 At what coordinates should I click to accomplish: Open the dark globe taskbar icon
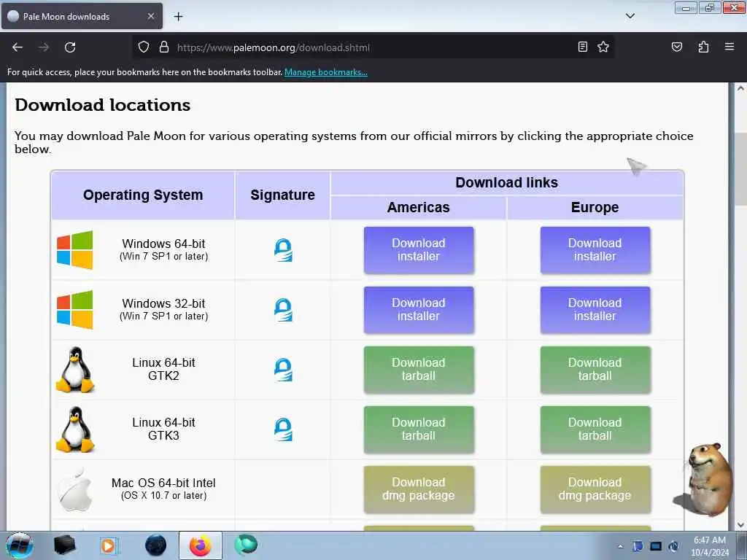(x=156, y=545)
